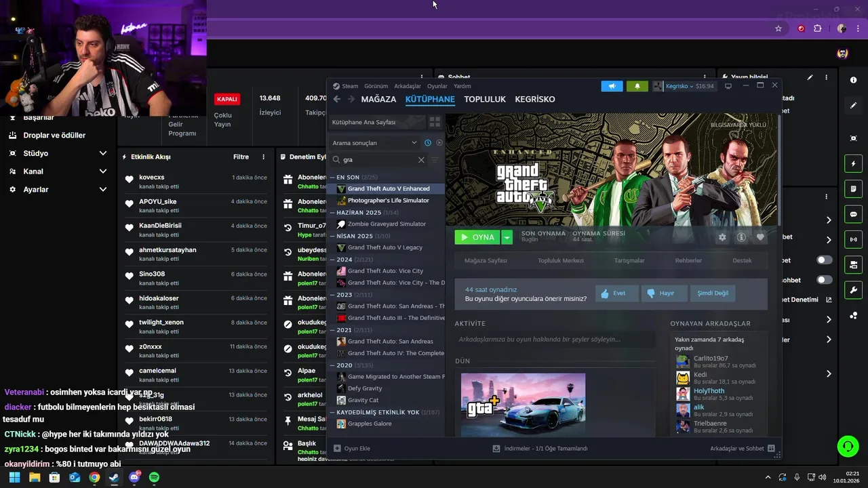This screenshot has width=868, height=488.
Task: Toggle second sohbet switch in quick actions
Action: coord(824,280)
